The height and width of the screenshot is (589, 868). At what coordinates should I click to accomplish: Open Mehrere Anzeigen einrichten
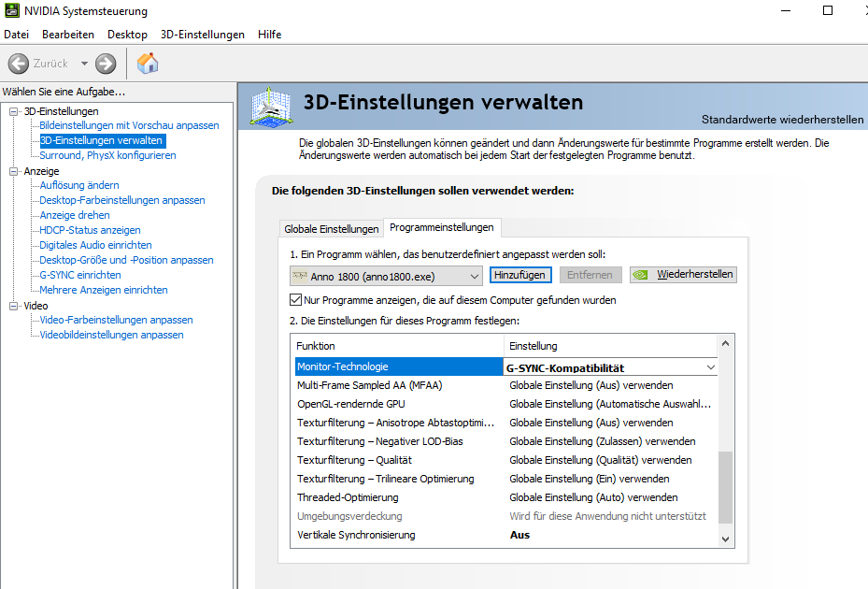pyautogui.click(x=104, y=290)
